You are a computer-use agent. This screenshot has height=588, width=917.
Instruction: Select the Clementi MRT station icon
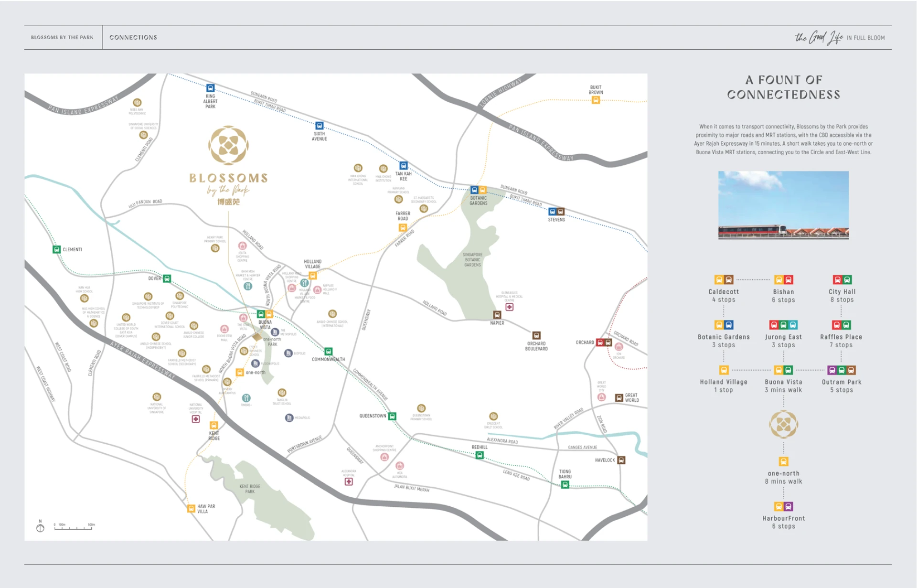tap(56, 249)
